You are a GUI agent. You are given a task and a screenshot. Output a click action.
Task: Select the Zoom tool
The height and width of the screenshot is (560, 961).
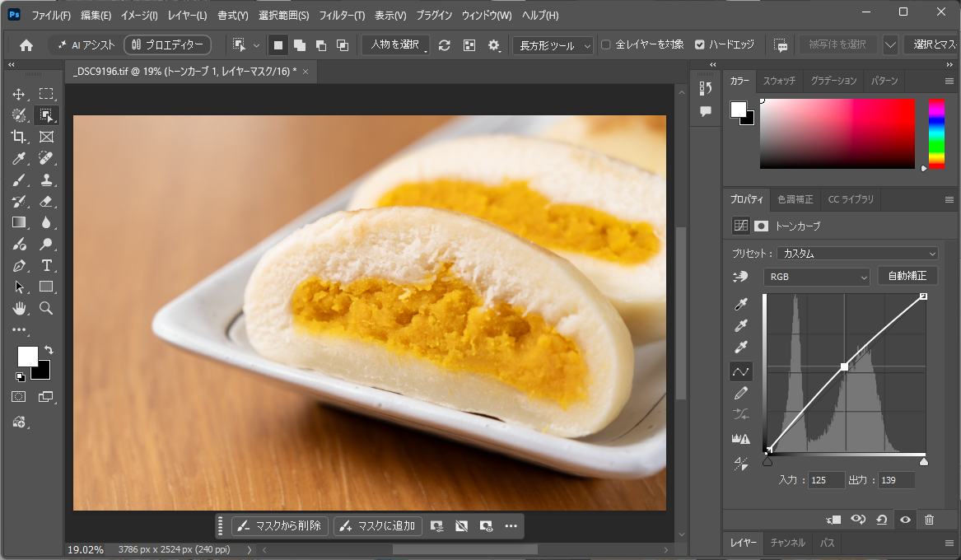[x=46, y=308]
